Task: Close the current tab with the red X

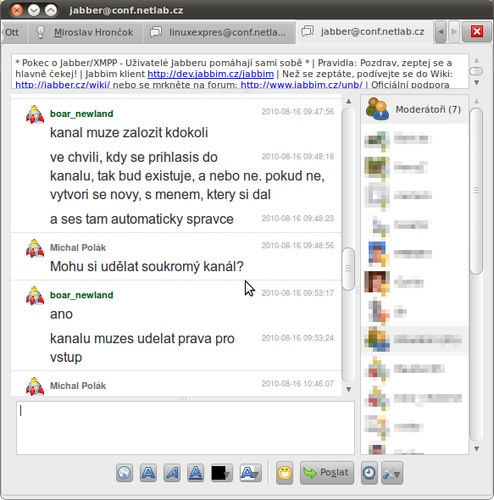Action: point(477,32)
